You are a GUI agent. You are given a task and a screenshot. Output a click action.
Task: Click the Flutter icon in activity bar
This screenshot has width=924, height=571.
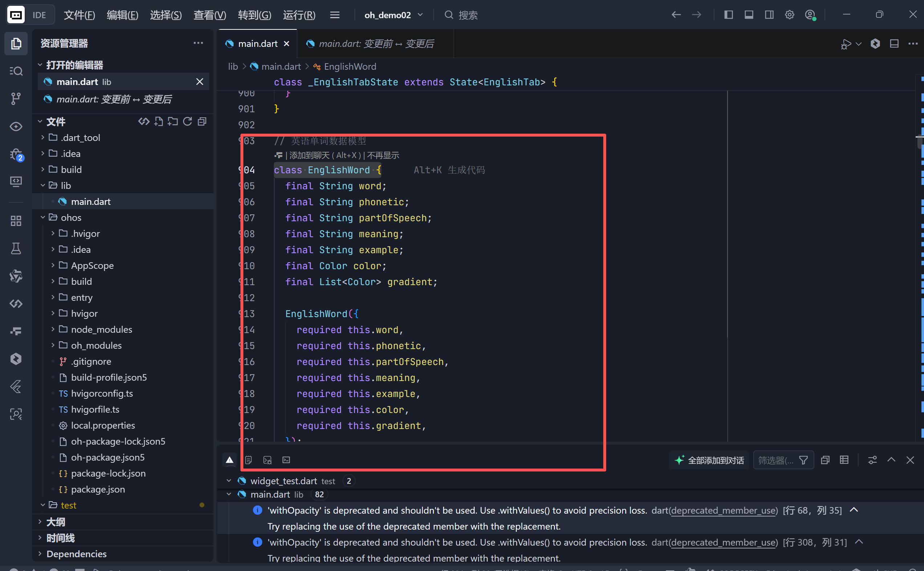16,386
